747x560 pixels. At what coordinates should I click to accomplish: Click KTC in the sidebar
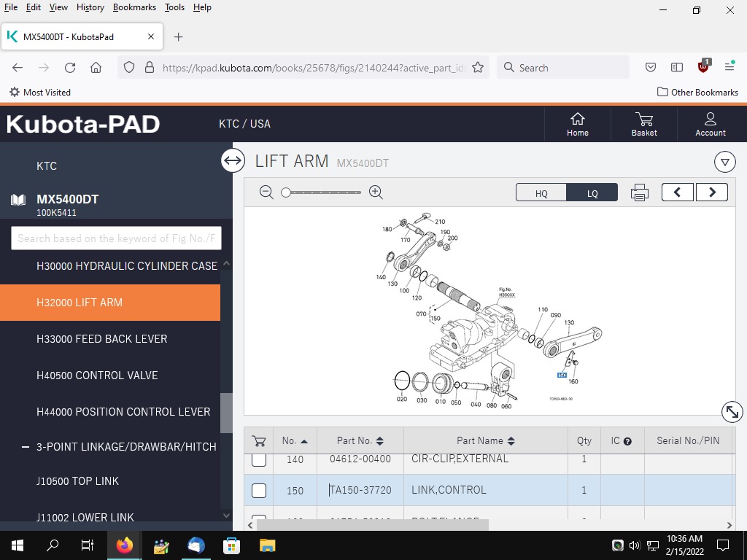[x=47, y=166]
